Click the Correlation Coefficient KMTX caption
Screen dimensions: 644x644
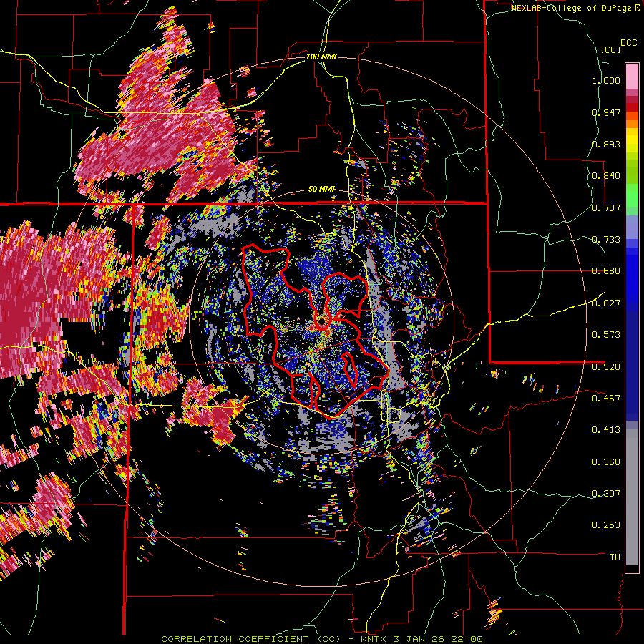point(321,639)
